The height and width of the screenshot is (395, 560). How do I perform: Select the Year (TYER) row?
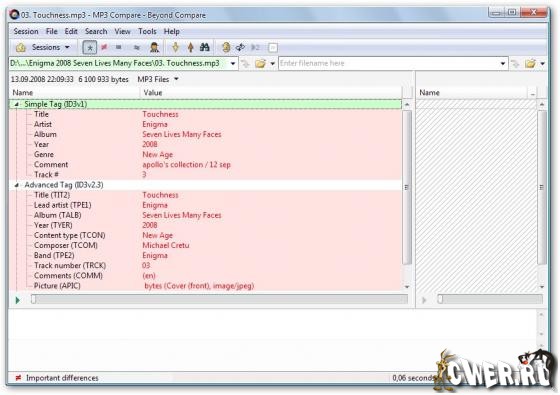[x=205, y=225]
